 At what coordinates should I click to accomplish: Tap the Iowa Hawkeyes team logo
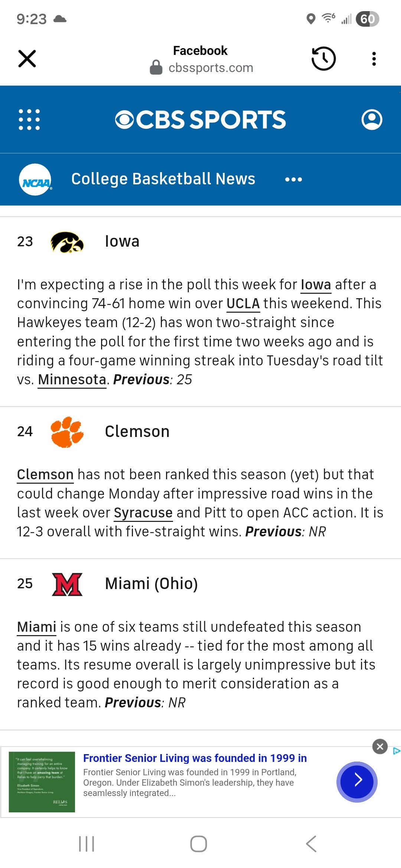[67, 242]
